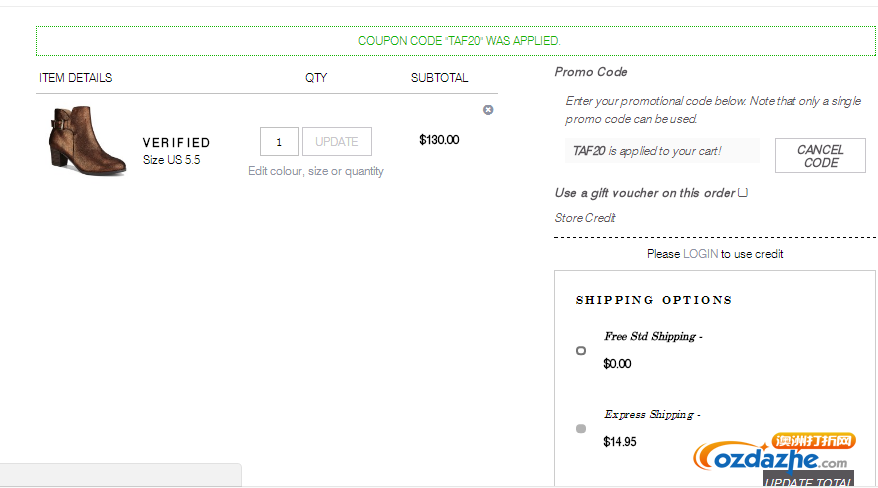Click the coupon code applied banner
This screenshot has width=878, height=488.
coord(456,41)
